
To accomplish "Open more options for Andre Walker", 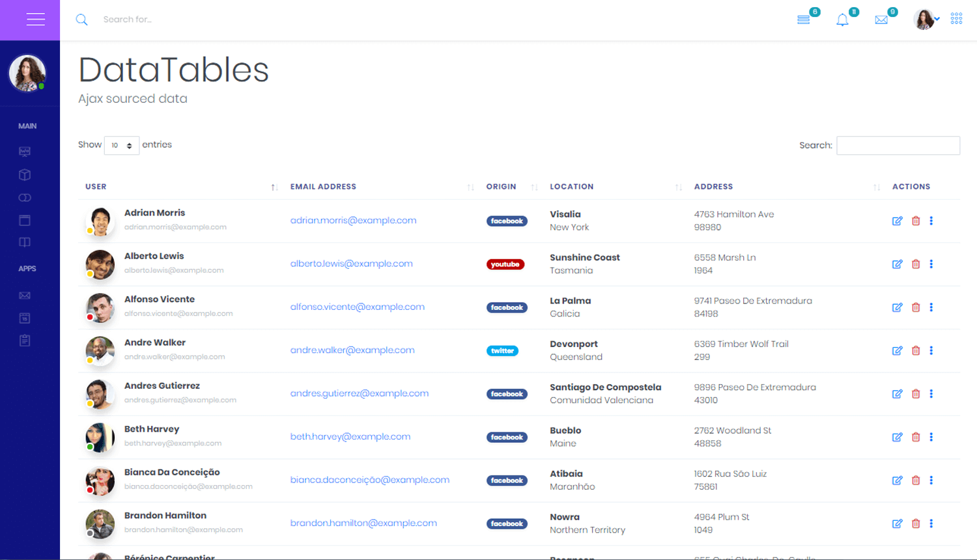I will [x=931, y=350].
